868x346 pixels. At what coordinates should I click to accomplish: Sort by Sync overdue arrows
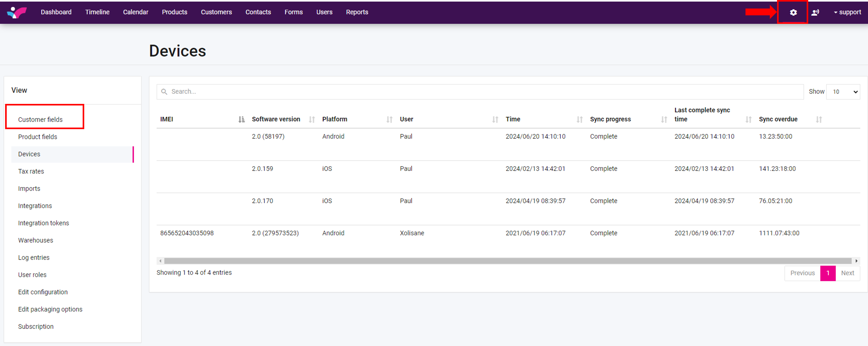(819, 119)
